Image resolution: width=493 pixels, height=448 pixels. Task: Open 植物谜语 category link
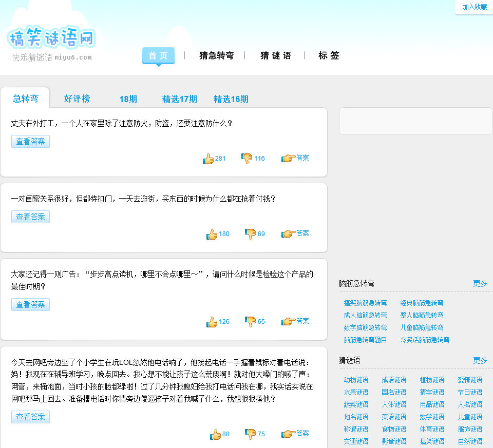point(432,380)
